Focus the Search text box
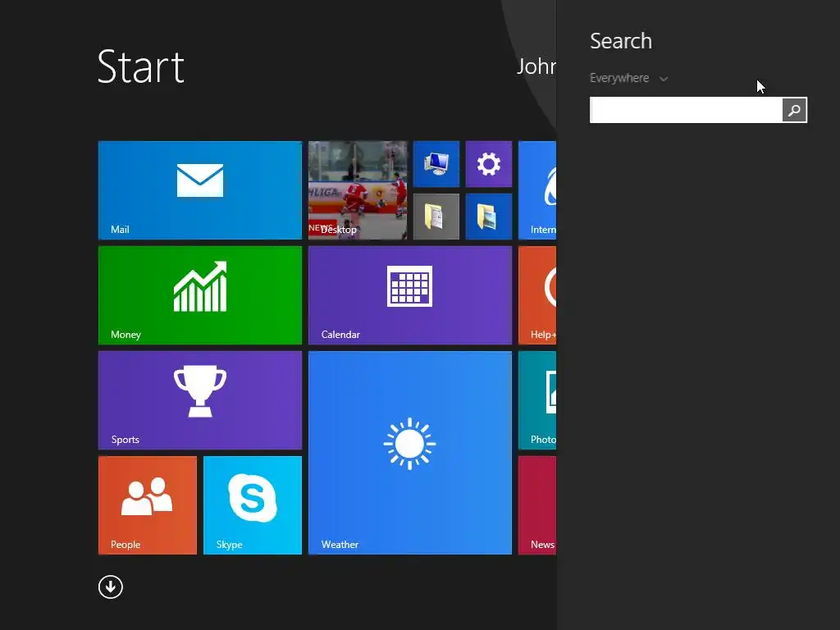 click(686, 110)
